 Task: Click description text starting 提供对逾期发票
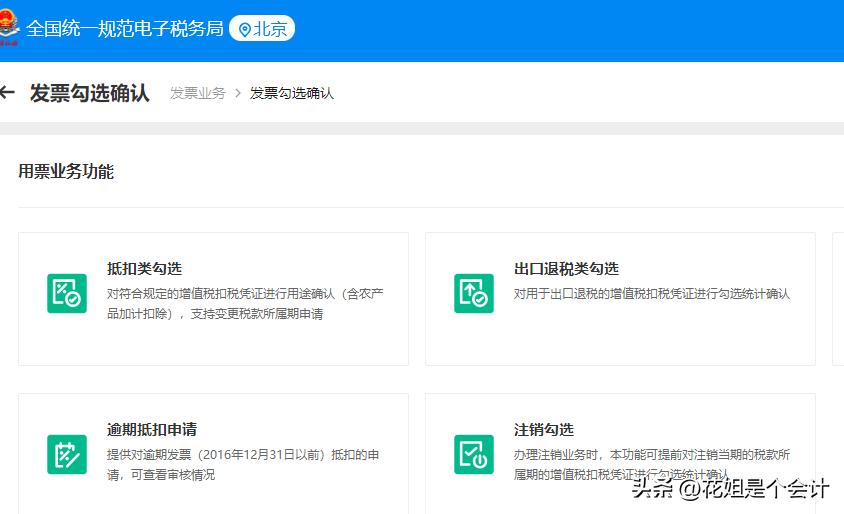click(243, 464)
